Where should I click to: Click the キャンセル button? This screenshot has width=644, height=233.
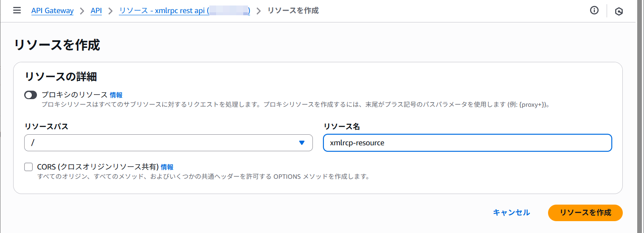pos(511,213)
